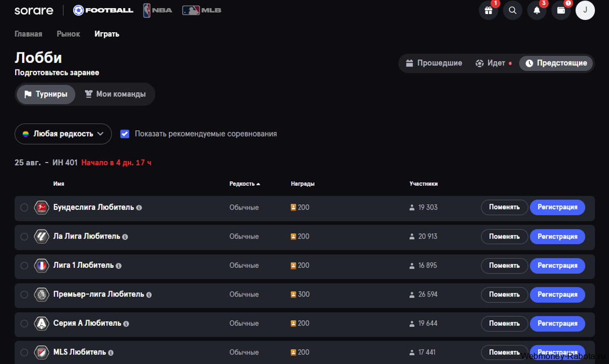Viewport: 609px width, 364px height.
Task: Open the notifications bell
Action: 536,10
